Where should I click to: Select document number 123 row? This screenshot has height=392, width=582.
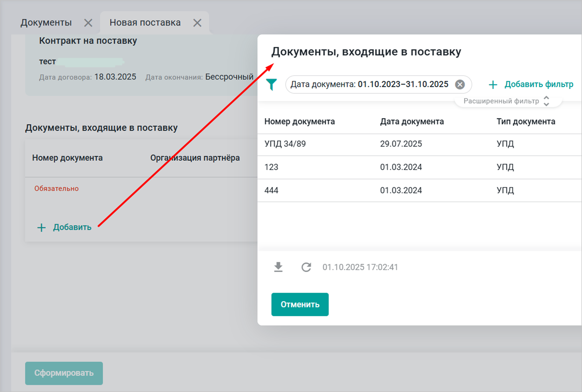coord(271,167)
